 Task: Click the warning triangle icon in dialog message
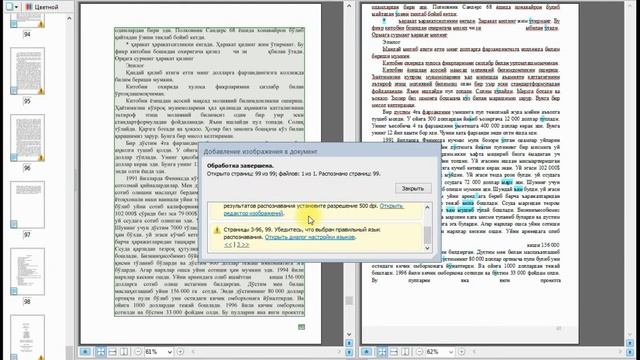coord(217,230)
